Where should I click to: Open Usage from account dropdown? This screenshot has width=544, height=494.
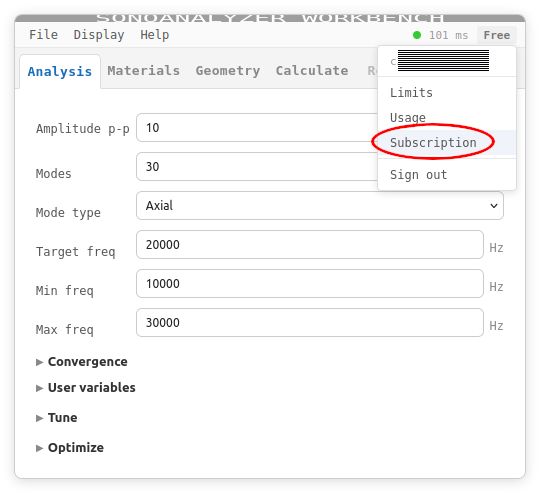447,118
